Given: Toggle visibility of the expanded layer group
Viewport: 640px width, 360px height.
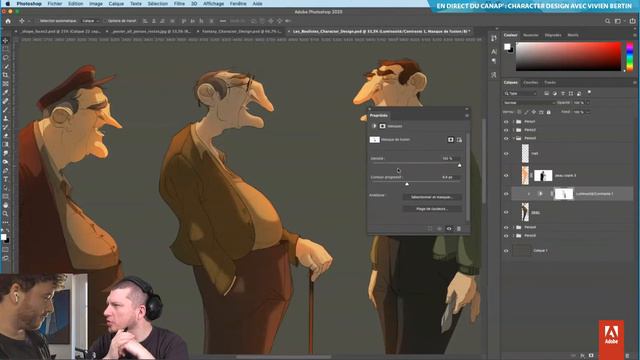Looking at the screenshot, I should [506, 138].
